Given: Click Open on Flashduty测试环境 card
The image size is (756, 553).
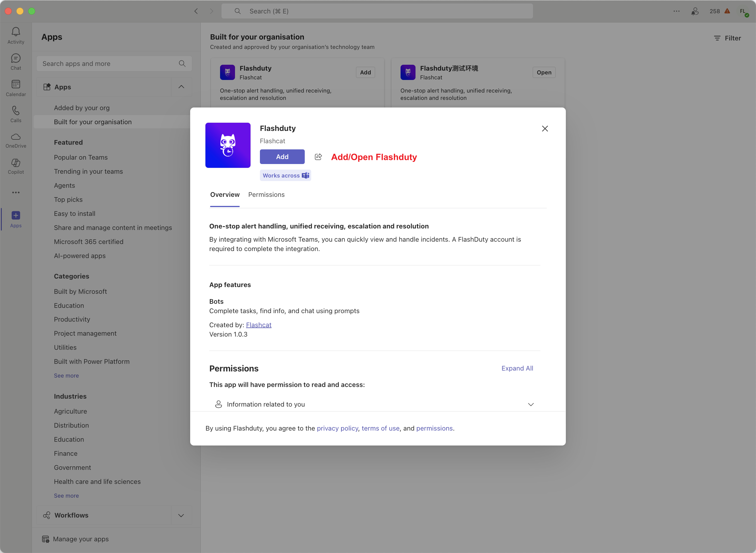Looking at the screenshot, I should pyautogui.click(x=544, y=72).
